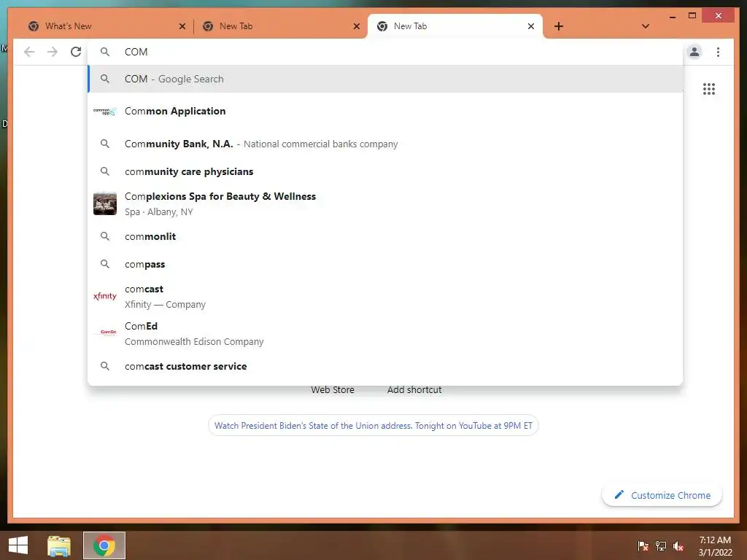Open the Action Center flag icon
The image size is (747, 560).
[643, 545]
